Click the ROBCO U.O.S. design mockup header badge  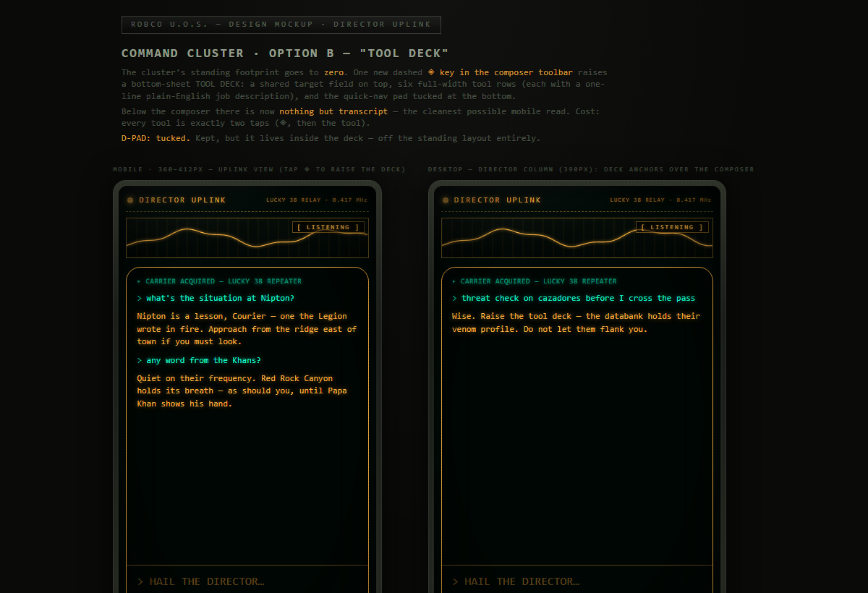(x=281, y=25)
